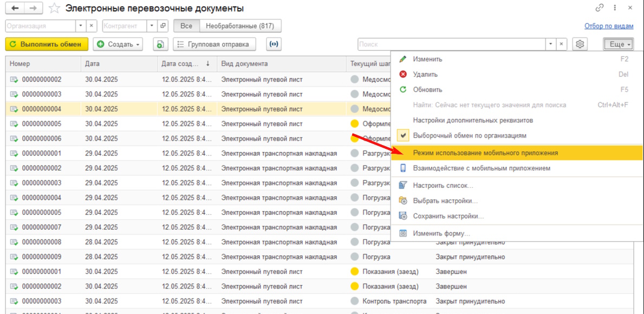Click Погрузка step in row 00000000009

pos(376,257)
